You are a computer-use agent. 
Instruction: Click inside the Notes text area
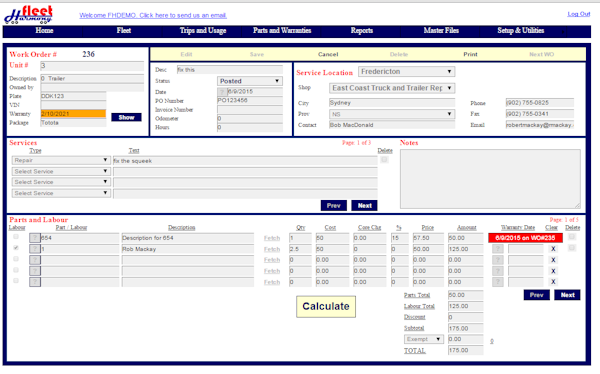coord(490,179)
